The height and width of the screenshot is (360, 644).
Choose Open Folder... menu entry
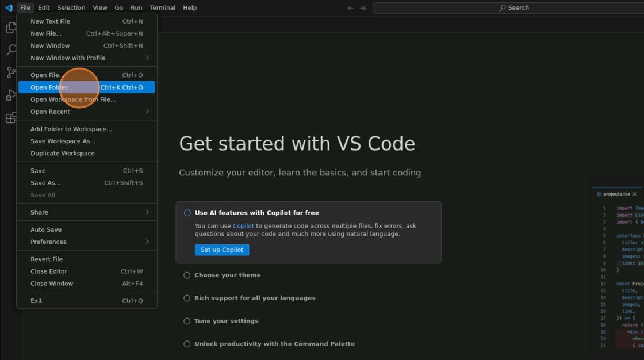click(x=87, y=87)
